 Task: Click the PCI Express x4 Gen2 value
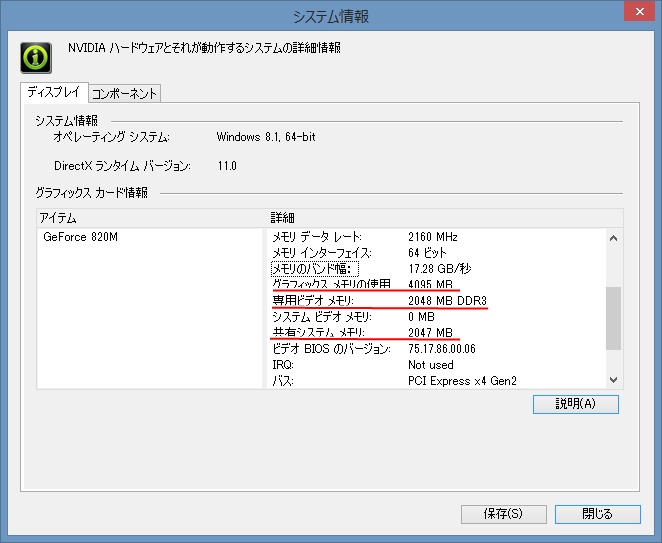462,381
